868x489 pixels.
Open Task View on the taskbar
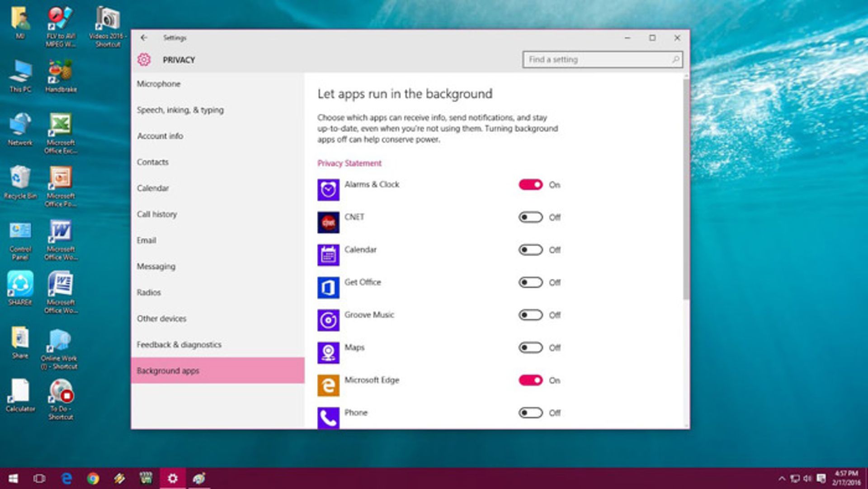pyautogui.click(x=39, y=478)
